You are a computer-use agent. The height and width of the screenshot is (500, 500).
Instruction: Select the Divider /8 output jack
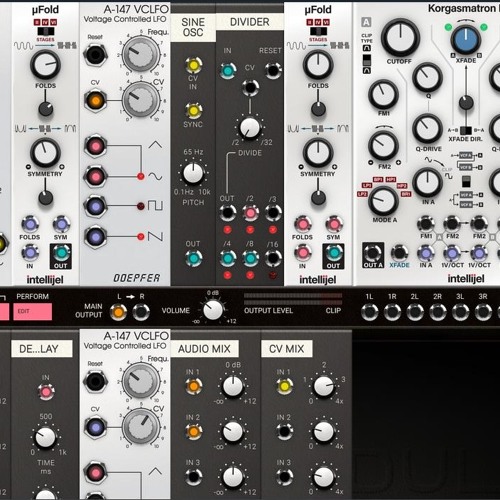tap(250, 258)
